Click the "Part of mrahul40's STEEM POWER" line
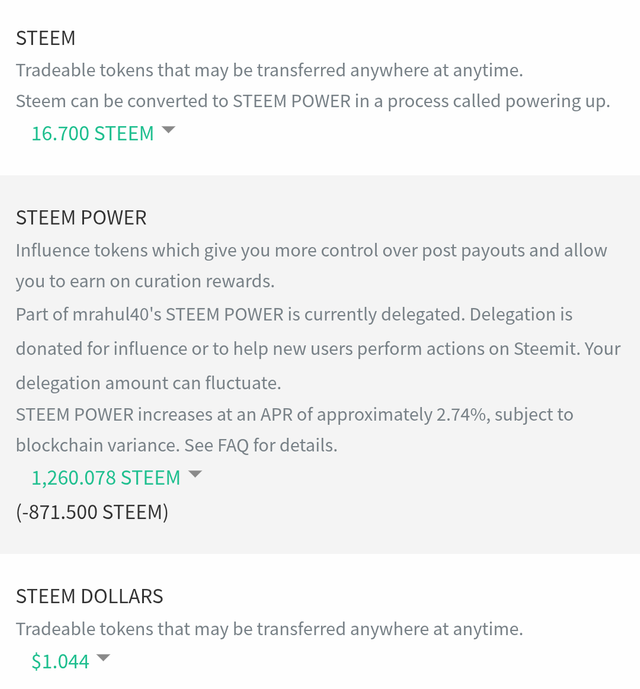640x689 pixels. (x=294, y=314)
